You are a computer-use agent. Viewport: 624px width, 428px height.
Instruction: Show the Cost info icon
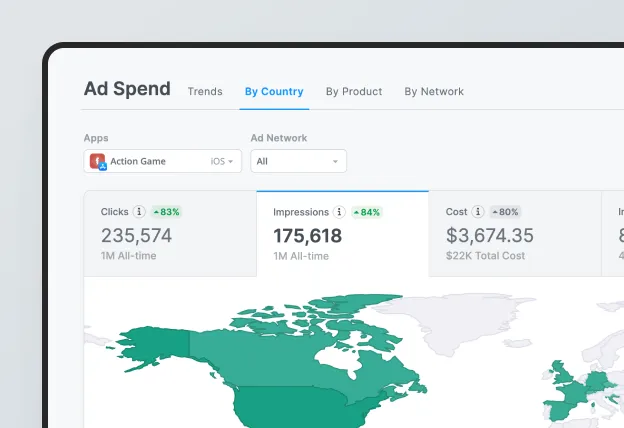coord(478,211)
